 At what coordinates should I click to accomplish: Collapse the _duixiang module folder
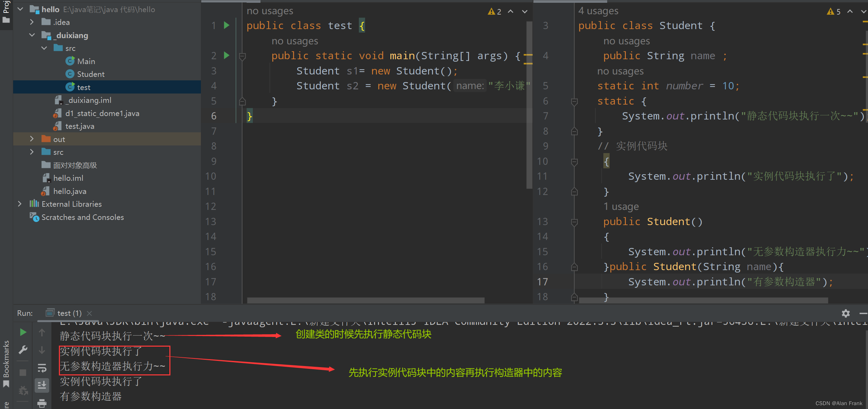[x=32, y=35]
